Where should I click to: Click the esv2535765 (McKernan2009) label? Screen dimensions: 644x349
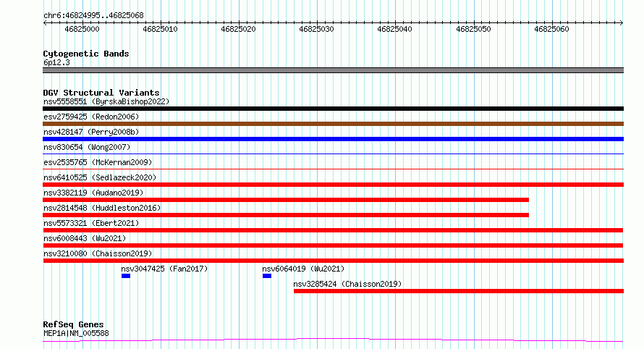click(98, 162)
